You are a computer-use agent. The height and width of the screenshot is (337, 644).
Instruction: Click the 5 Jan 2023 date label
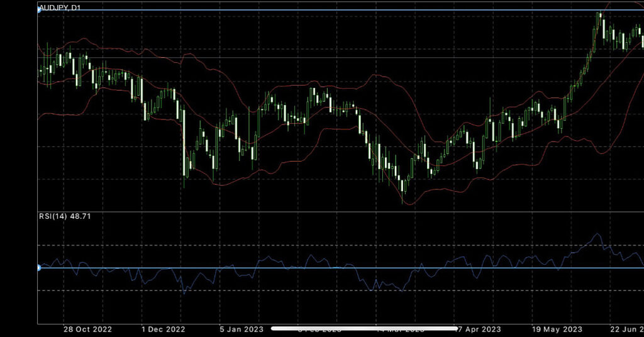(x=241, y=329)
